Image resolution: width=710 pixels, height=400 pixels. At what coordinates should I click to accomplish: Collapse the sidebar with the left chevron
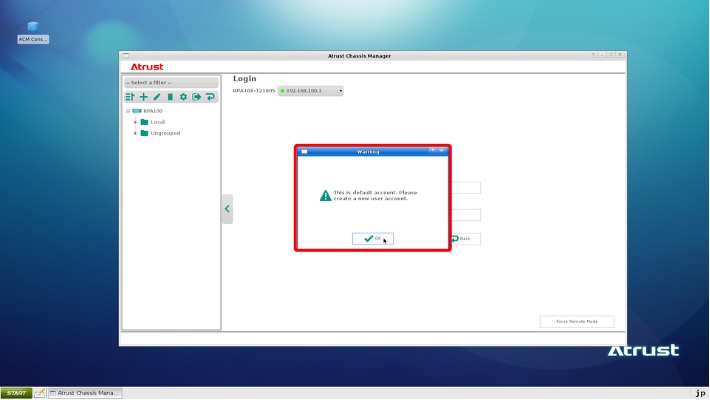pyautogui.click(x=227, y=209)
